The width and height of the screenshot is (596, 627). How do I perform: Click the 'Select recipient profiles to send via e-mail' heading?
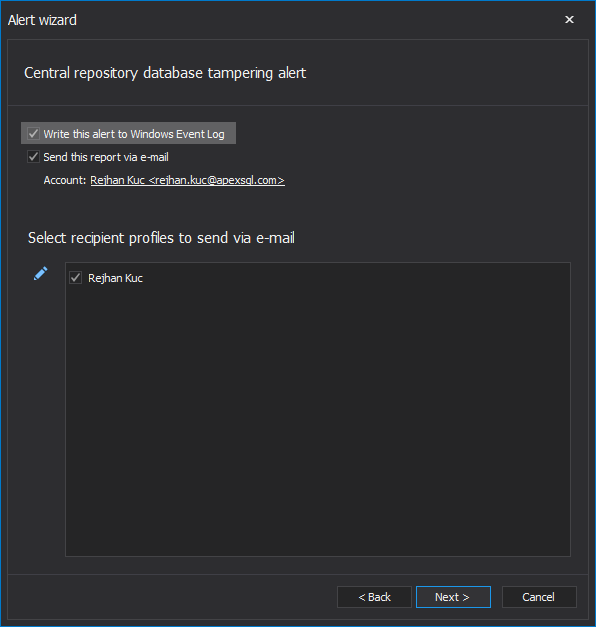point(161,238)
